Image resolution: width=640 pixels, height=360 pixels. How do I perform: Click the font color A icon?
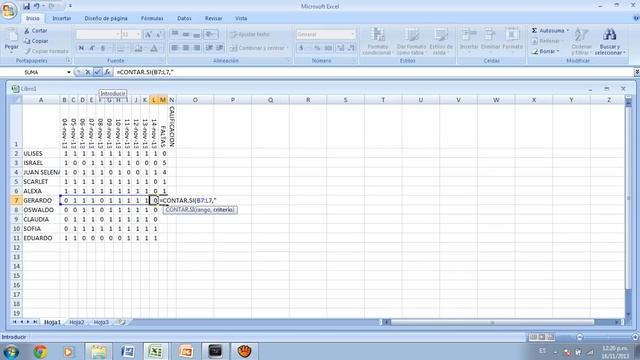coord(154,48)
